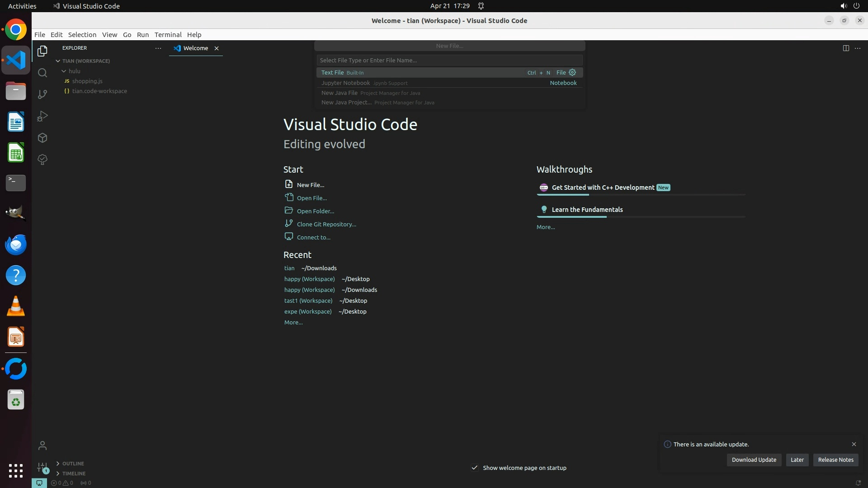Click the split editor right icon
The width and height of the screenshot is (868, 488).
click(846, 48)
